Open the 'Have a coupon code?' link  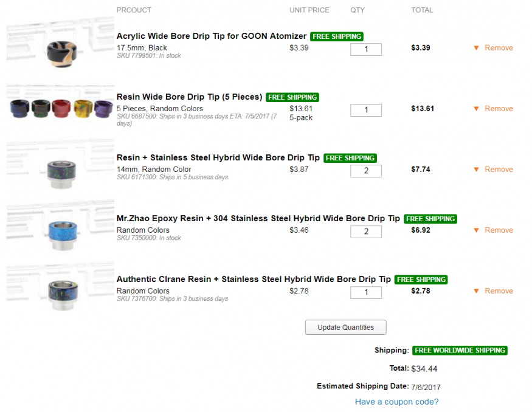(396, 402)
